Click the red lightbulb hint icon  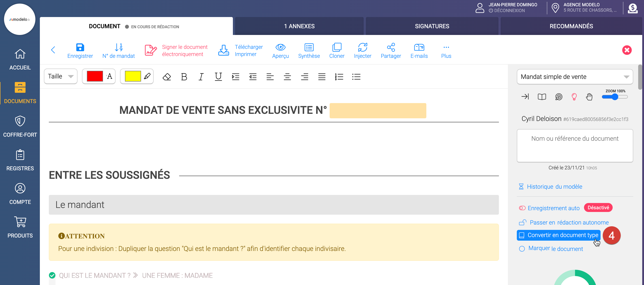574,97
